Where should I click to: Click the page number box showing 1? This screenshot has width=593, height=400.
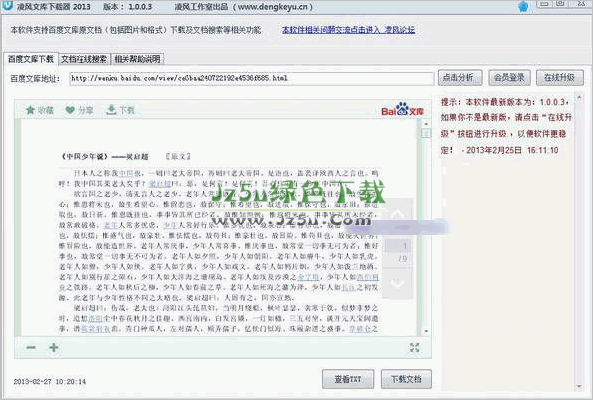tap(397, 246)
